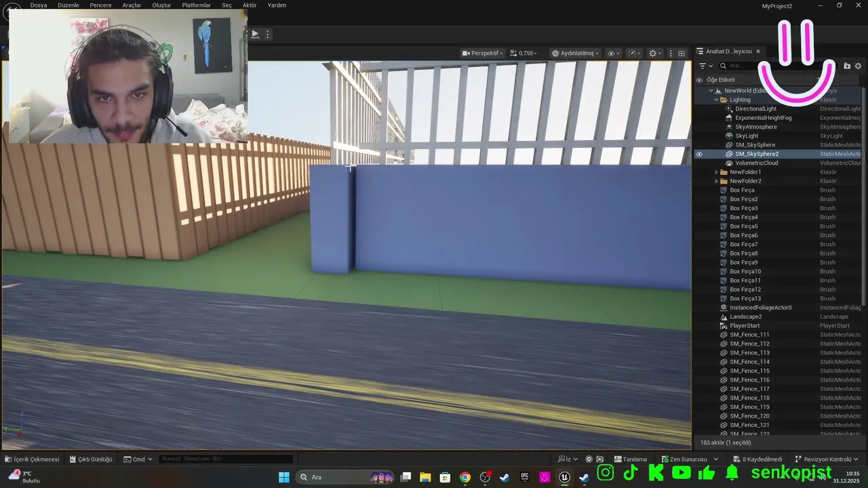Expand the NewFolder1 folder
Image resolution: width=868 pixels, height=488 pixels.
pos(716,172)
